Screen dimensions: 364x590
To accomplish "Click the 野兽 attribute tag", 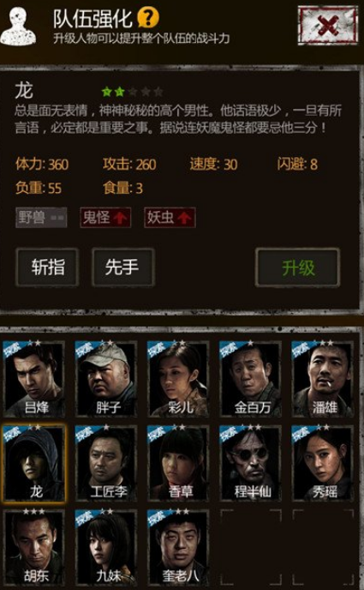I will [41, 217].
